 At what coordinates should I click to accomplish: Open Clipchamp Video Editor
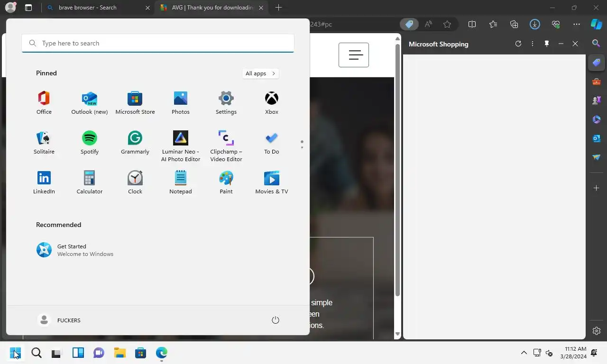coord(226,146)
